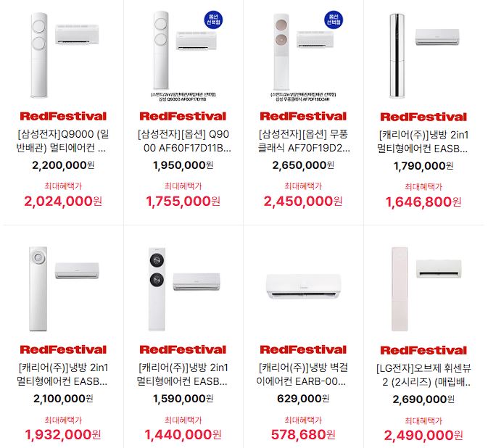Open the Carrier wall-mount EARB air conditioner image
The height and width of the screenshot is (448, 488).
303,286
